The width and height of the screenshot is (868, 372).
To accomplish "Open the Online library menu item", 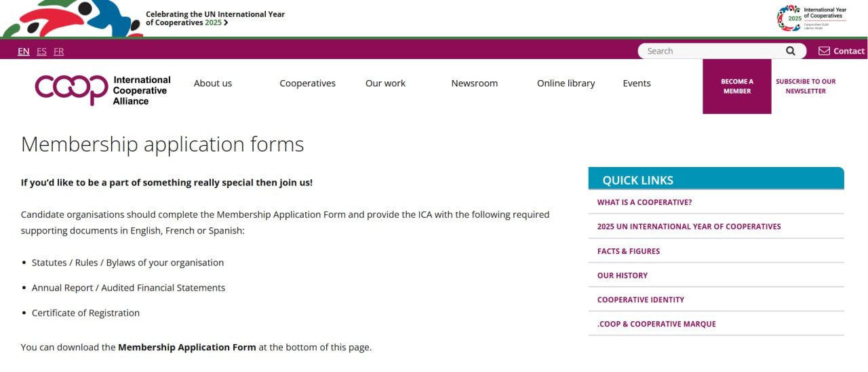I will pos(566,83).
